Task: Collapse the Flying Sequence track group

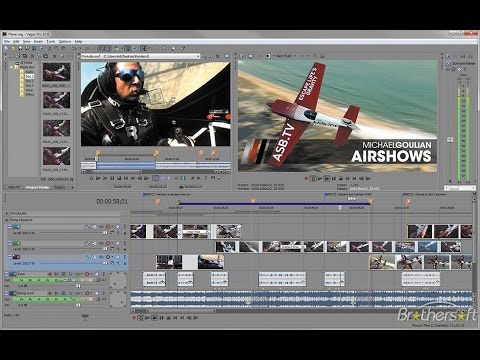Action: coord(6,220)
